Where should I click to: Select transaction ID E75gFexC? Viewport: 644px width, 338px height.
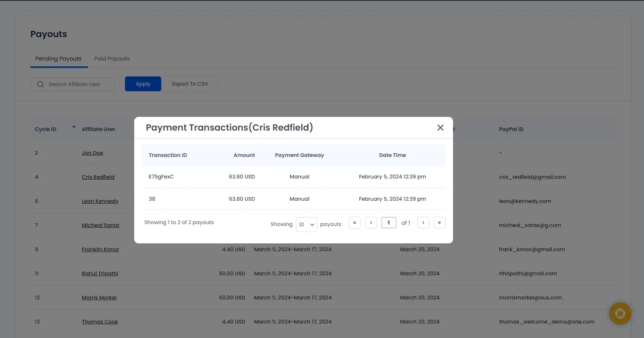point(161,177)
